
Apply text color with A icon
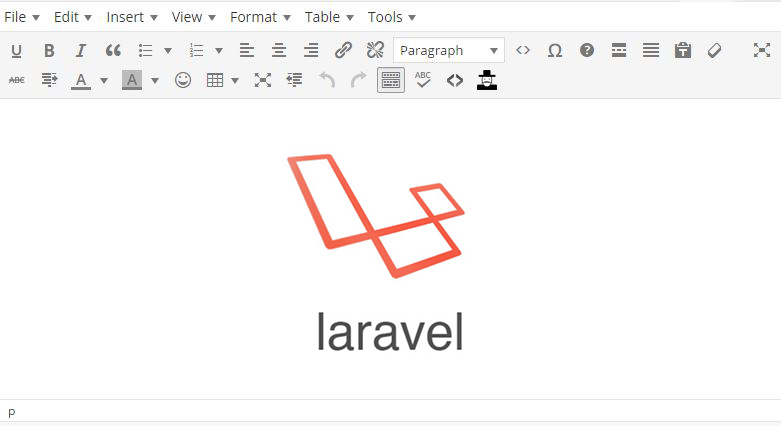click(81, 80)
